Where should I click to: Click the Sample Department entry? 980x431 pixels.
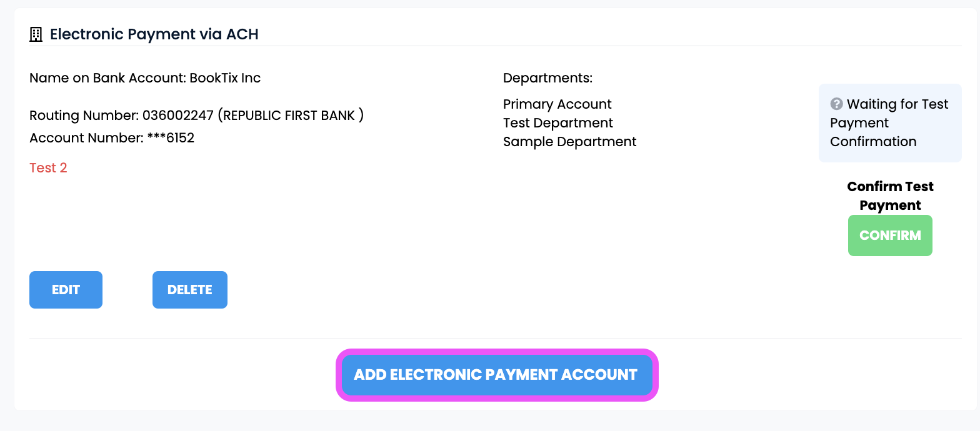pyautogui.click(x=570, y=142)
